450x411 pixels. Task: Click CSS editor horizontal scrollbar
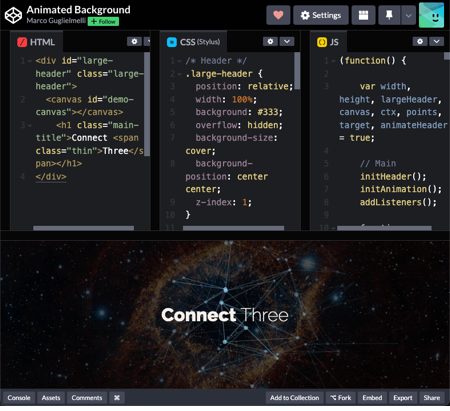coord(233,228)
